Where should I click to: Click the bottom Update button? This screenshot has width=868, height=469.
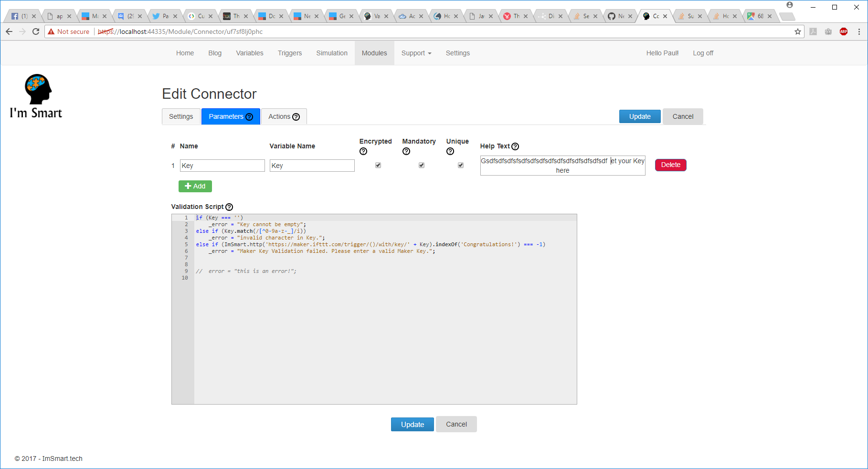[413, 425]
